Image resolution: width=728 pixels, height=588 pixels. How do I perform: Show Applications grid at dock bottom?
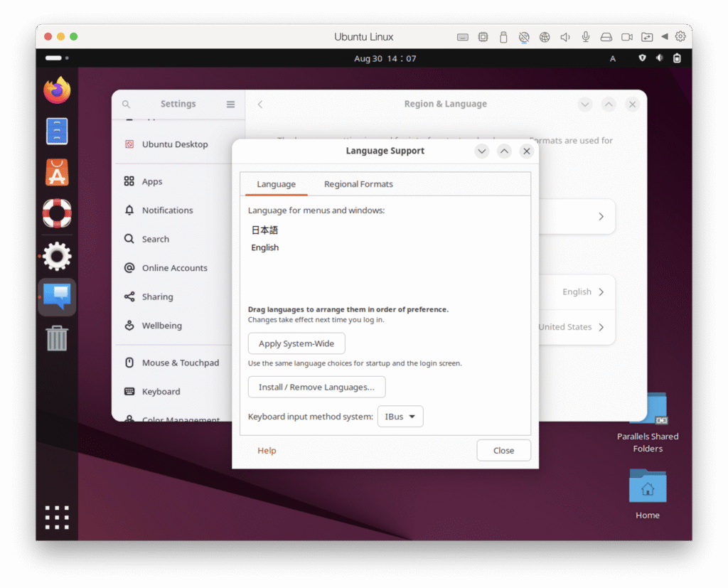click(57, 518)
